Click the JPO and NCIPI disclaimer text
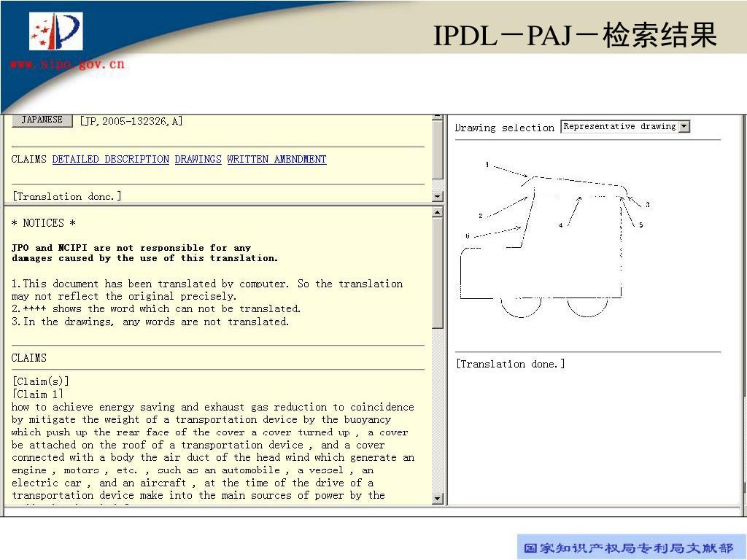This screenshot has width=747, height=560. pyautogui.click(x=144, y=253)
